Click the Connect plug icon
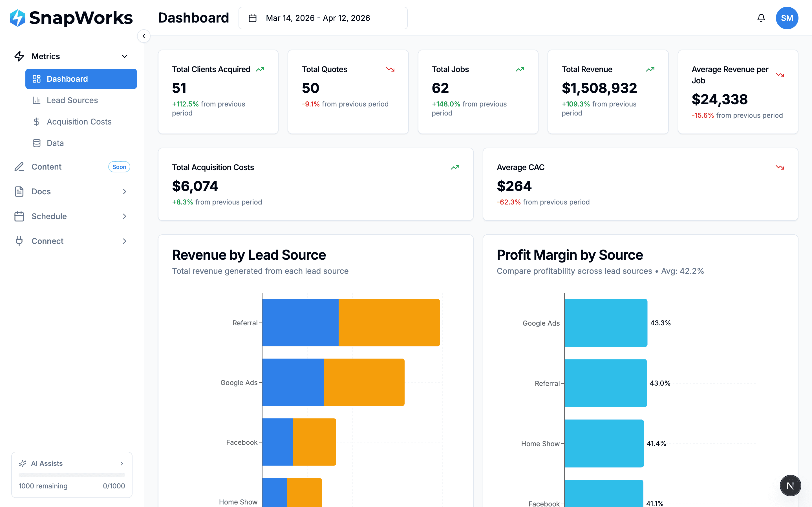 (19, 241)
